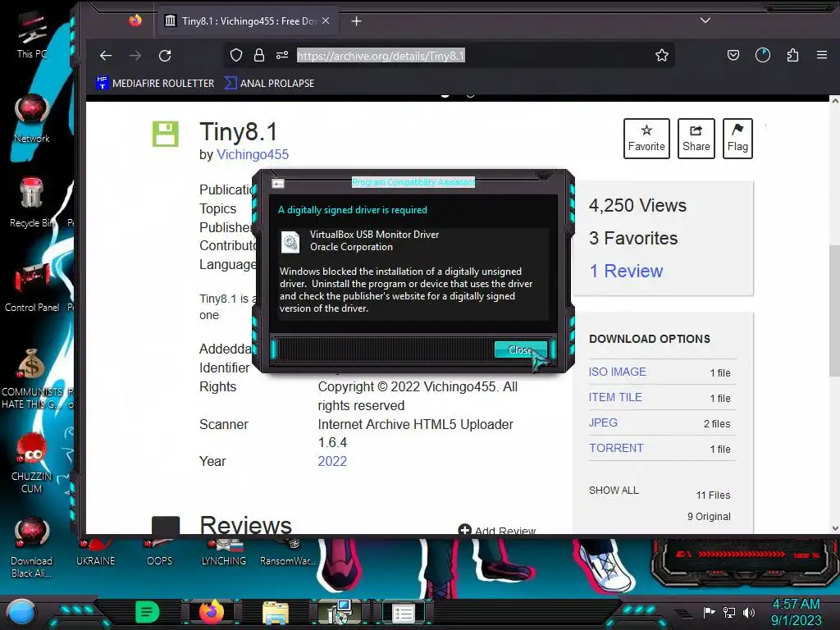Select the Tiny8.1 : Vichingo455 tab
The width and height of the screenshot is (840, 630).
[x=248, y=21]
